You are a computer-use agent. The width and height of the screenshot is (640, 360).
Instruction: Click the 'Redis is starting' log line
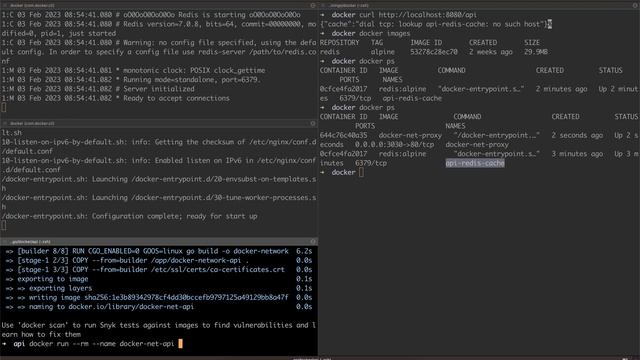(151, 15)
